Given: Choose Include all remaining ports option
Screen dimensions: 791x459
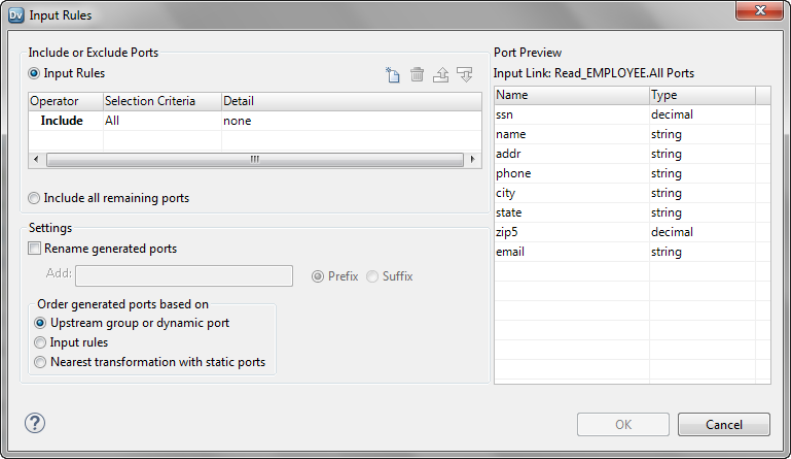Looking at the screenshot, I should (35, 198).
